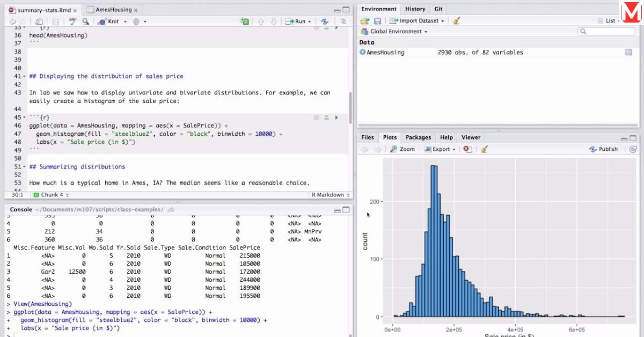Close the AmesHousing tab
This screenshot has height=337, width=644.
pos(137,10)
